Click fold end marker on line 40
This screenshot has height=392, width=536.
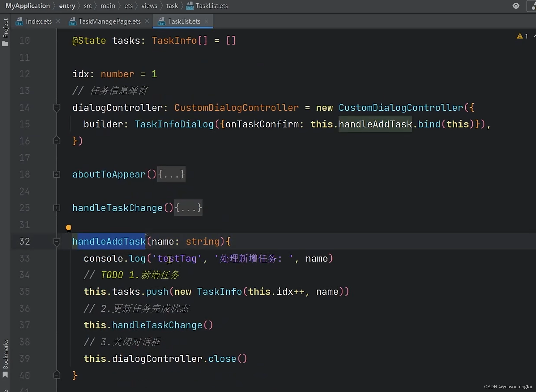(57, 375)
